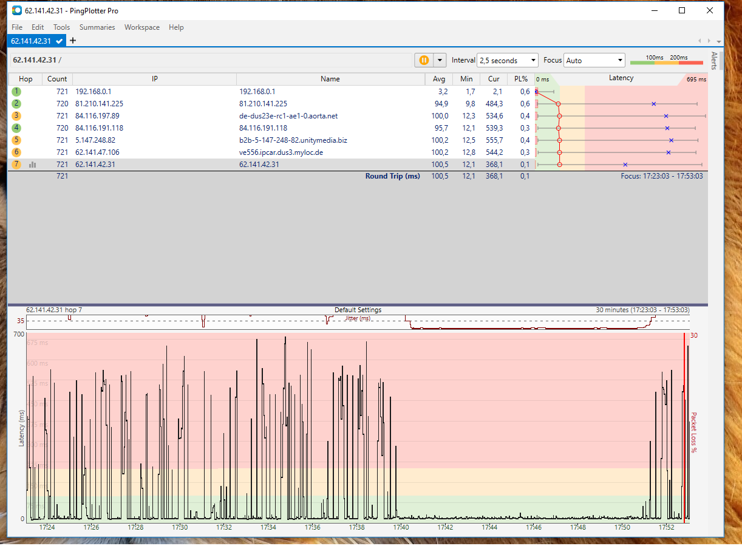Open the dropdown arrow beside the pause button

pos(440,60)
